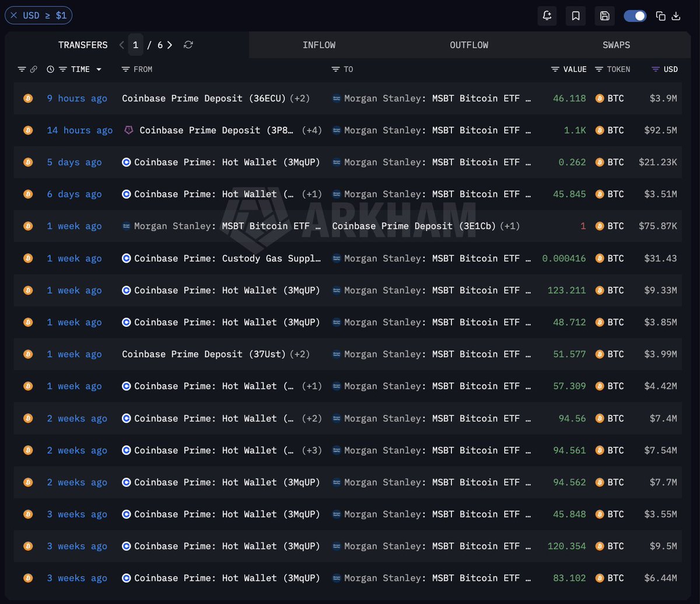
Task: Click the copy icon beside the toggle
Action: (x=661, y=16)
